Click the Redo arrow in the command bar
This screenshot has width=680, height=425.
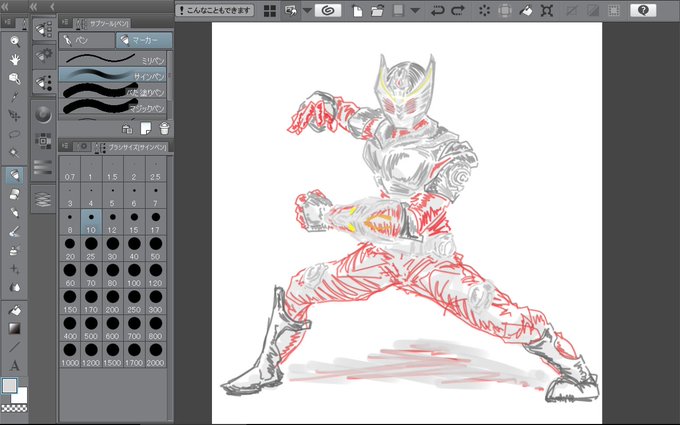[x=458, y=10]
